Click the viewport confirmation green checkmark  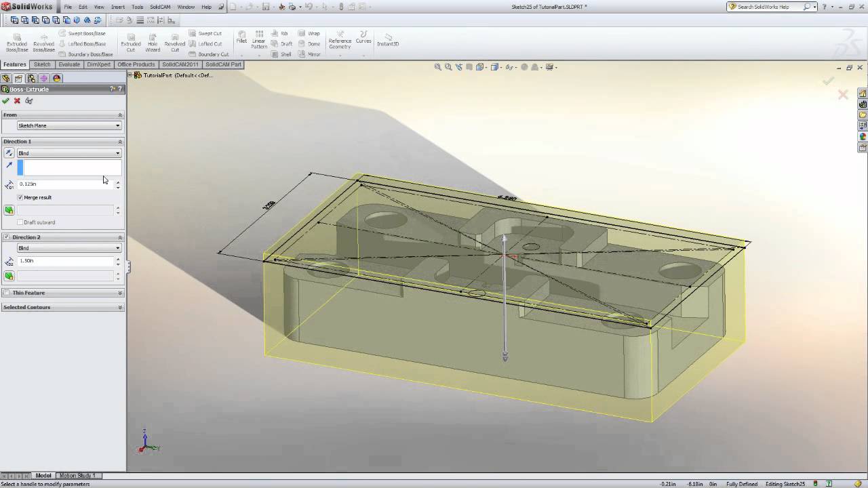pos(828,81)
